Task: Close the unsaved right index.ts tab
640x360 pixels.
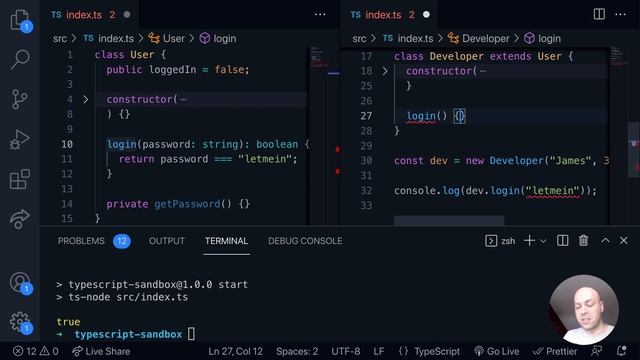Action: 426,15
